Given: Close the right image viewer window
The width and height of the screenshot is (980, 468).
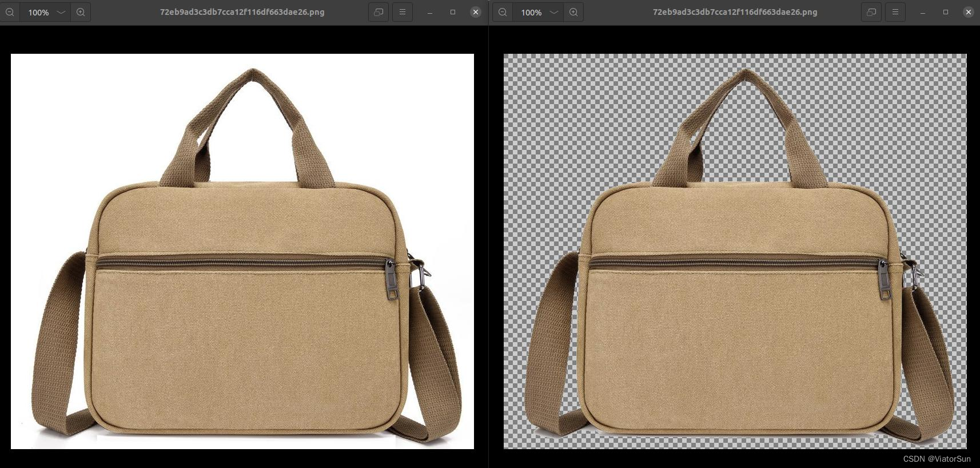Looking at the screenshot, I should pyautogui.click(x=969, y=12).
